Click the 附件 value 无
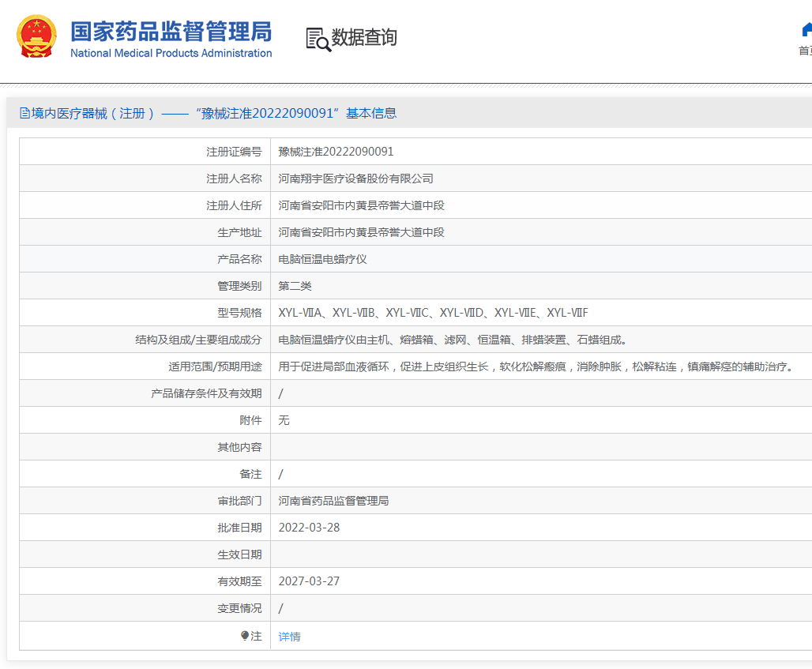812x669 pixels. pos(284,420)
